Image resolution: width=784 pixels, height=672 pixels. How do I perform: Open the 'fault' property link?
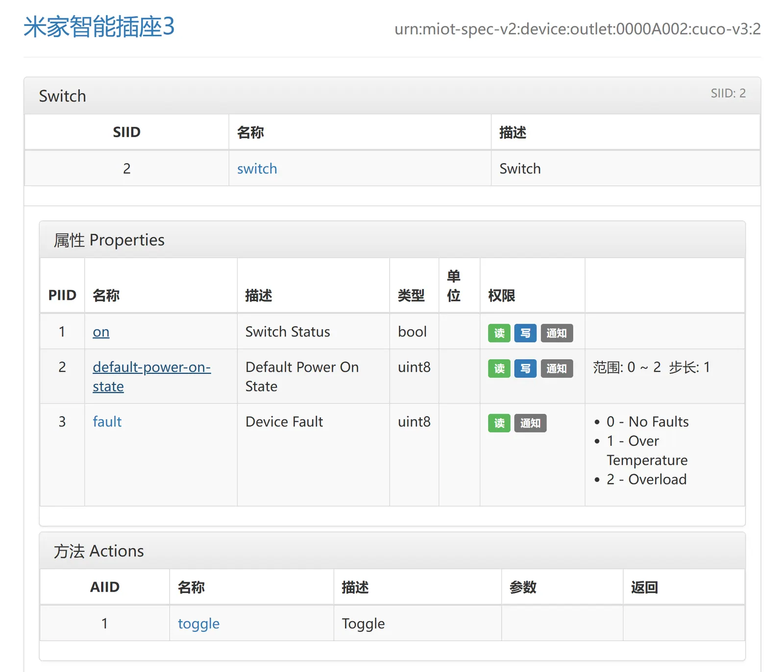107,422
